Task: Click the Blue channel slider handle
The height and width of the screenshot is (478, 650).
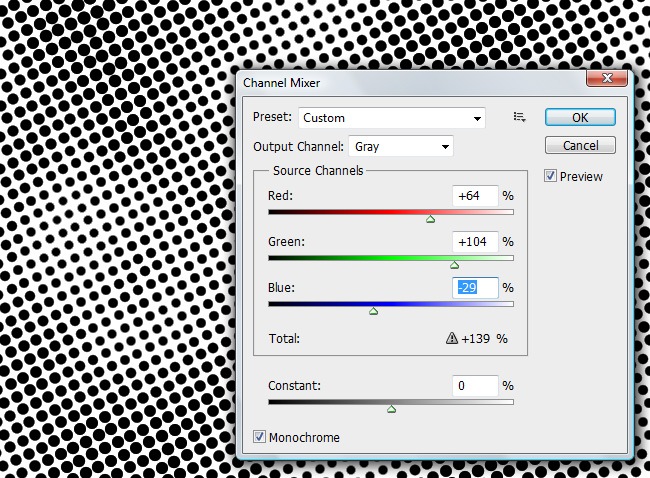Action: (x=373, y=311)
